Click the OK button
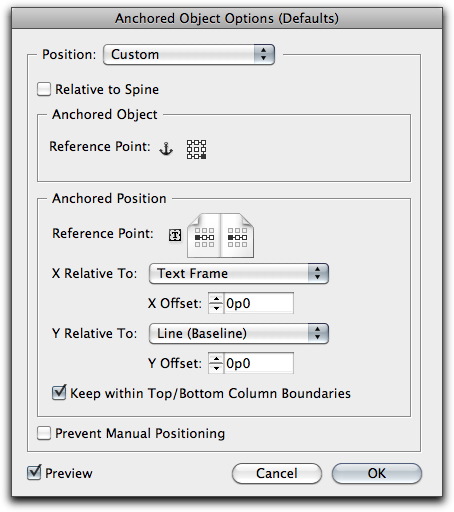 coord(377,473)
